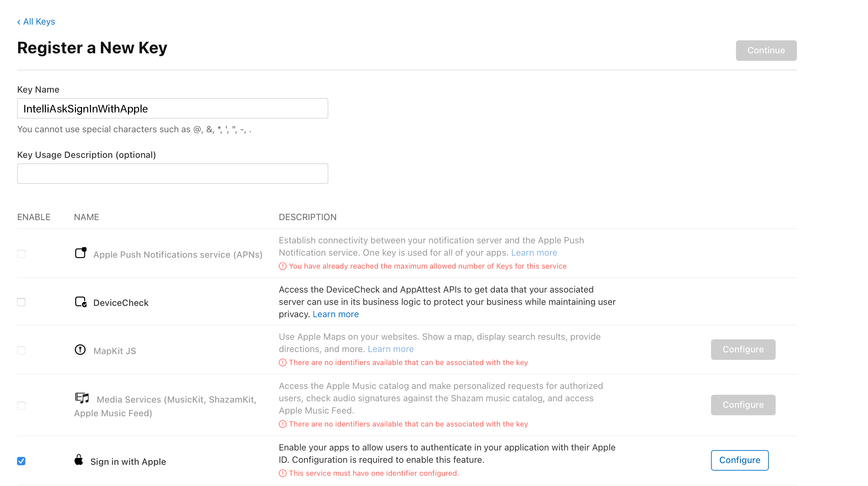Go back to All Keys

click(x=36, y=22)
